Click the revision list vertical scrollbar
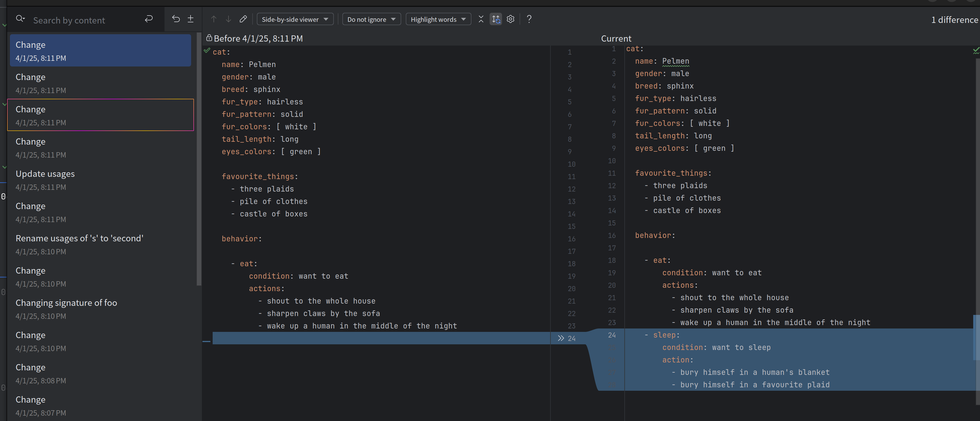Screen dimensions: 980x421 198,159
